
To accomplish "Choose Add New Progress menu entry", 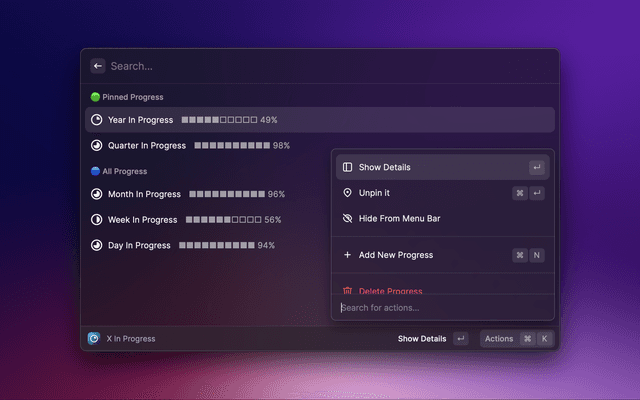I will coord(396,255).
